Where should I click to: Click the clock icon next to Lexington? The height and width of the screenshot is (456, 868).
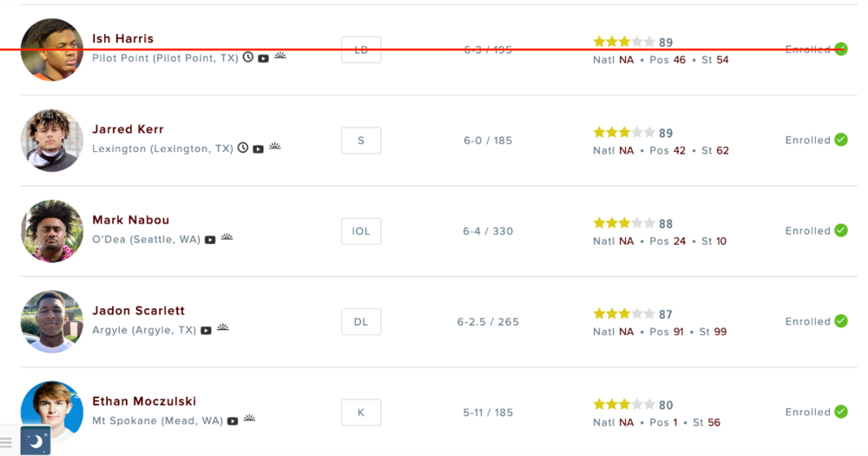tap(243, 149)
